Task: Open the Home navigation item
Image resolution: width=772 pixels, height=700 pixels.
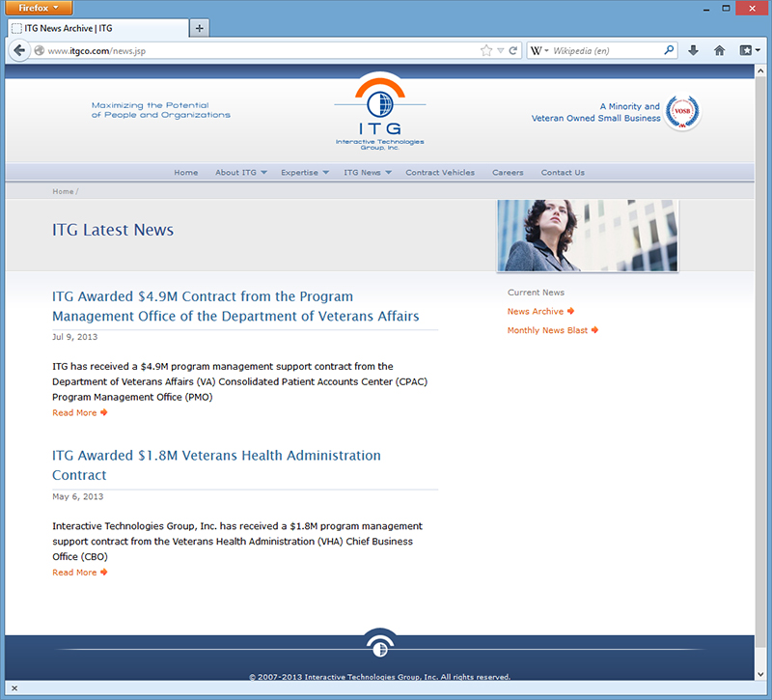Action: pyautogui.click(x=186, y=173)
